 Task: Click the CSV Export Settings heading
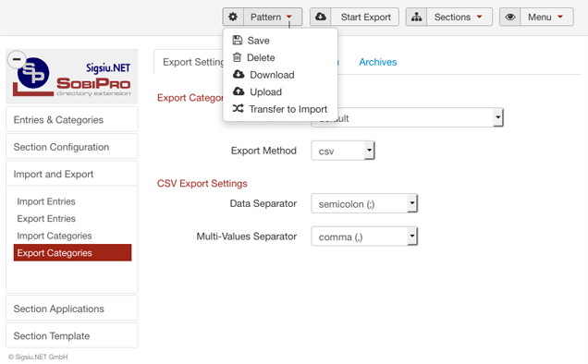(x=202, y=183)
